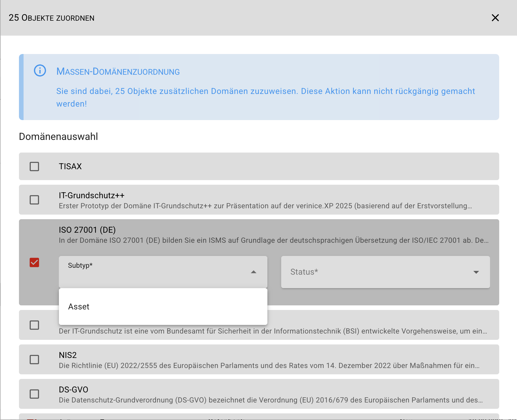Screen dimensions: 517x420
Task: Click the Domänenauswahl section heading
Action: (58, 136)
